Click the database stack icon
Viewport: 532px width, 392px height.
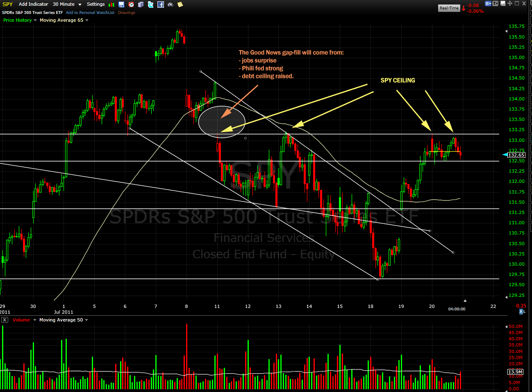point(141,5)
